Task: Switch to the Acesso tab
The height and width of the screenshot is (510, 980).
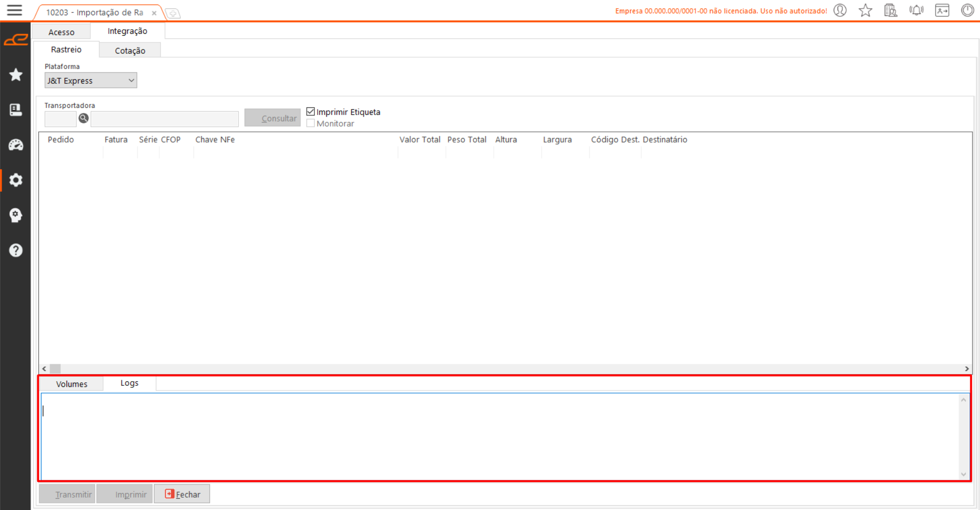Action: (x=61, y=32)
